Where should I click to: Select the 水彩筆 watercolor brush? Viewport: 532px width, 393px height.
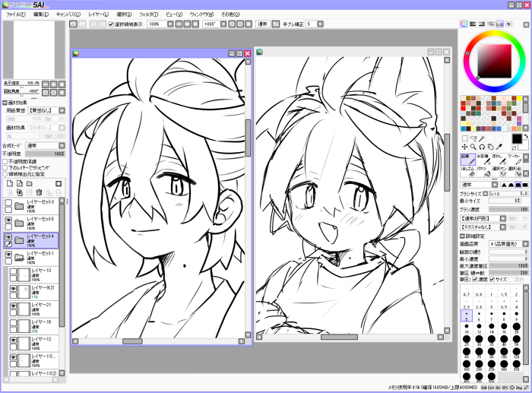point(483,159)
